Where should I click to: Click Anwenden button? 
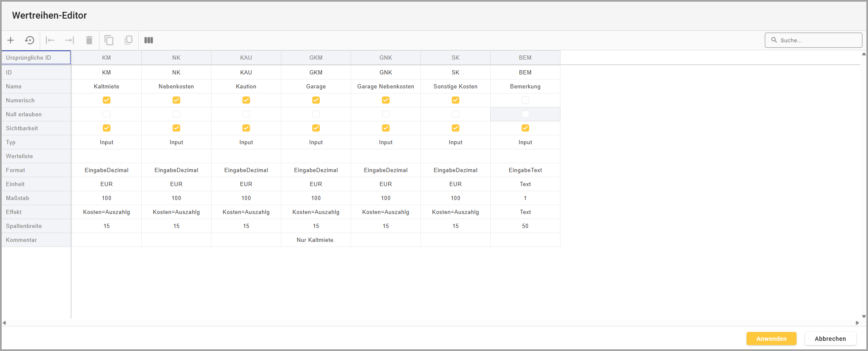click(772, 339)
